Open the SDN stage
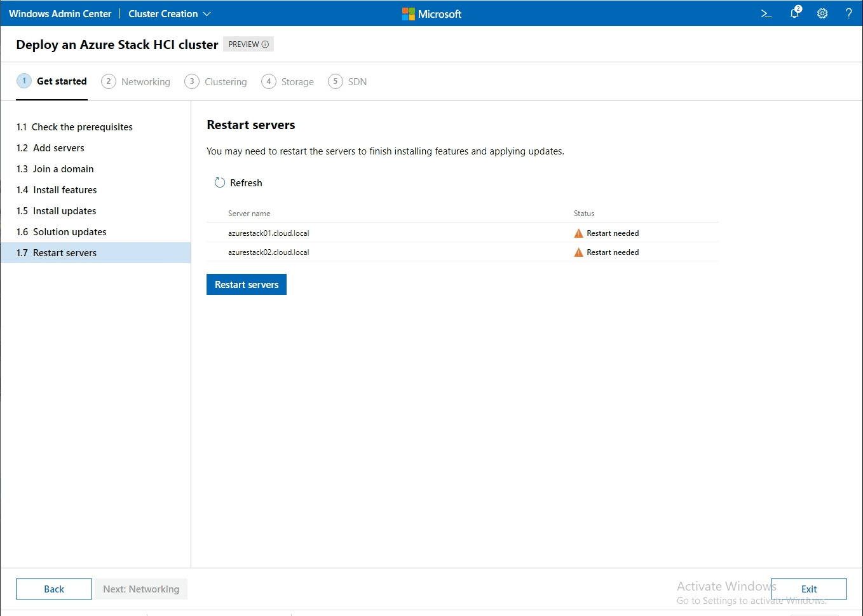The image size is (863, 616). tap(357, 81)
